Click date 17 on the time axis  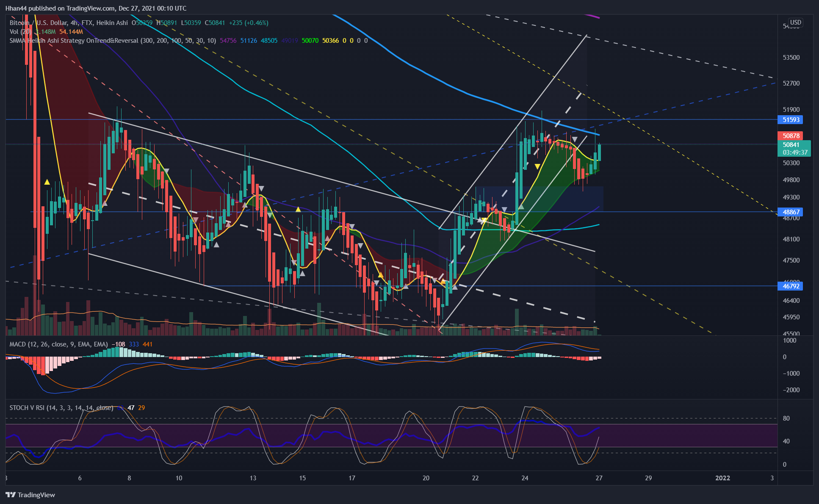pos(352,478)
